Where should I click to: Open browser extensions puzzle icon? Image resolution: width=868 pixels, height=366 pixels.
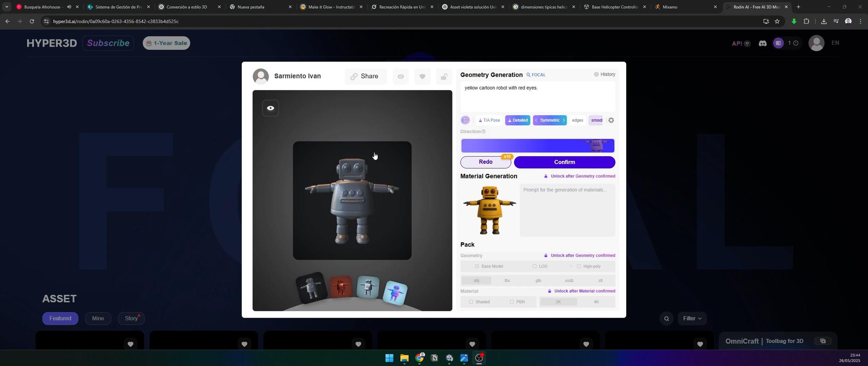coord(806,21)
